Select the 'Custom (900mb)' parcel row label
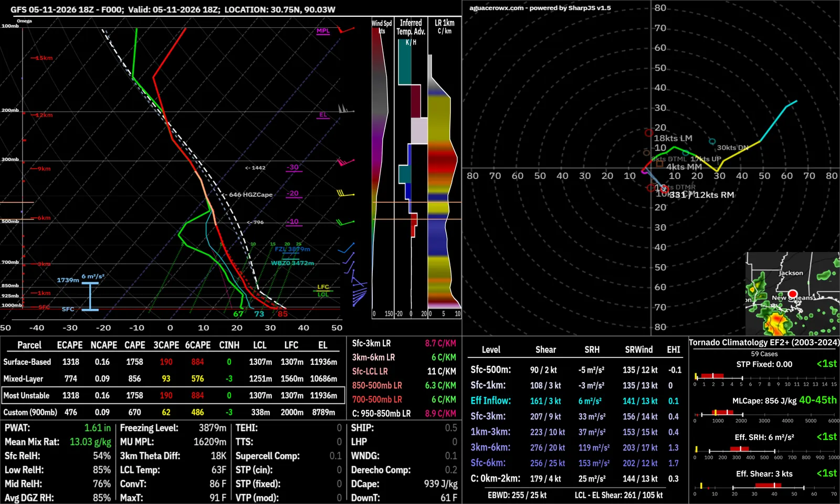Image resolution: width=840 pixels, height=504 pixels. tap(30, 412)
